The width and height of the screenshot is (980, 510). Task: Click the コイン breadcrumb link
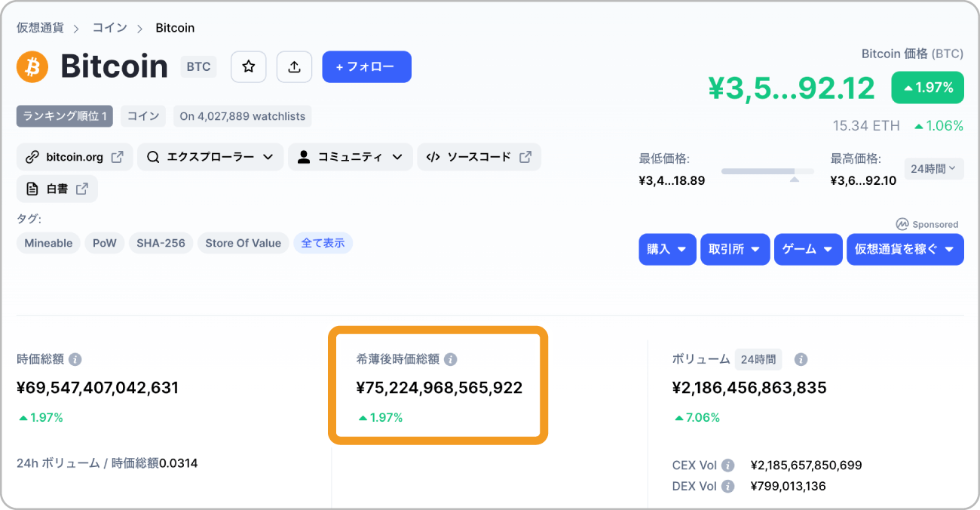pyautogui.click(x=109, y=28)
